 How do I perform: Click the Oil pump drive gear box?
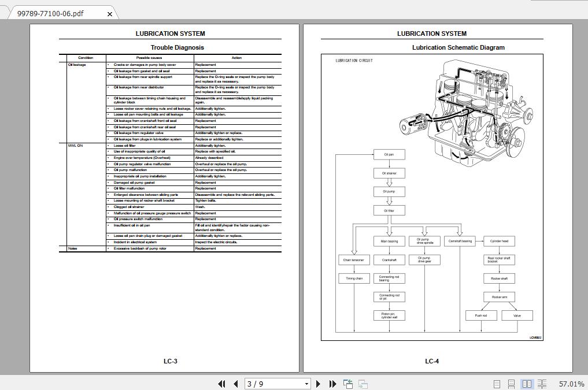[424, 260]
